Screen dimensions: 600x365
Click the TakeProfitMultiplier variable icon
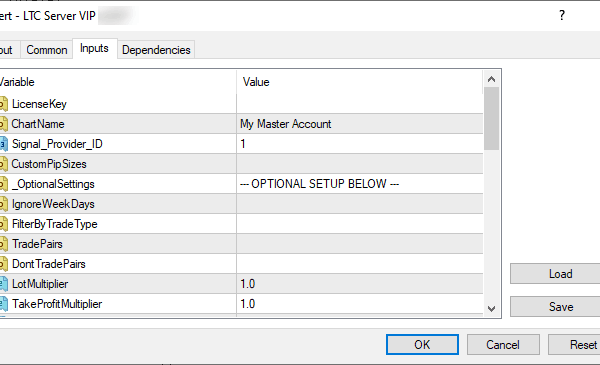(3, 304)
